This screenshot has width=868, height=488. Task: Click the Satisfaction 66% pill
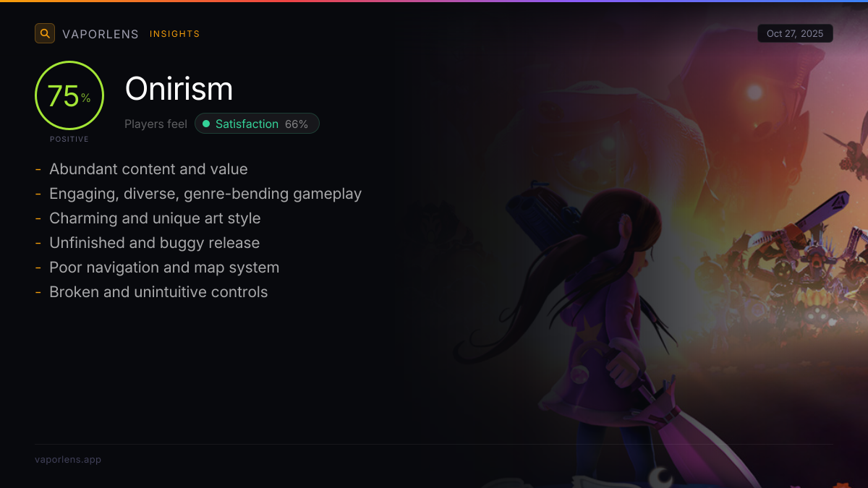pos(257,124)
